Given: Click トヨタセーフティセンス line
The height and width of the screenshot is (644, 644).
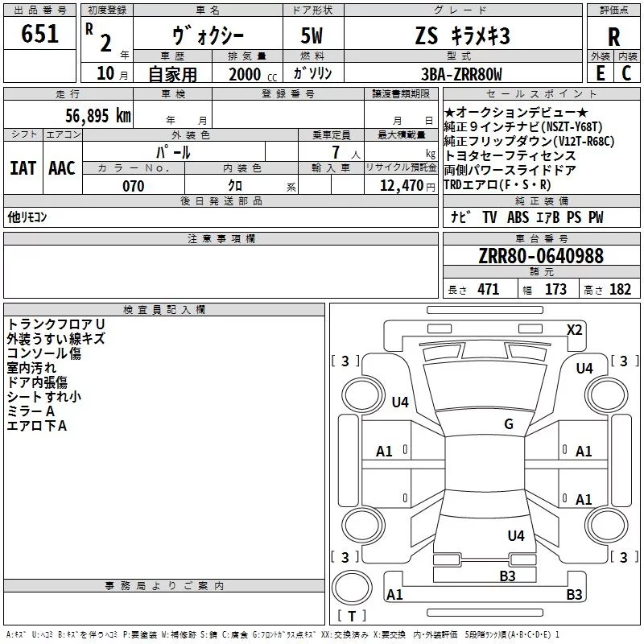Looking at the screenshot, I should click(x=510, y=155).
